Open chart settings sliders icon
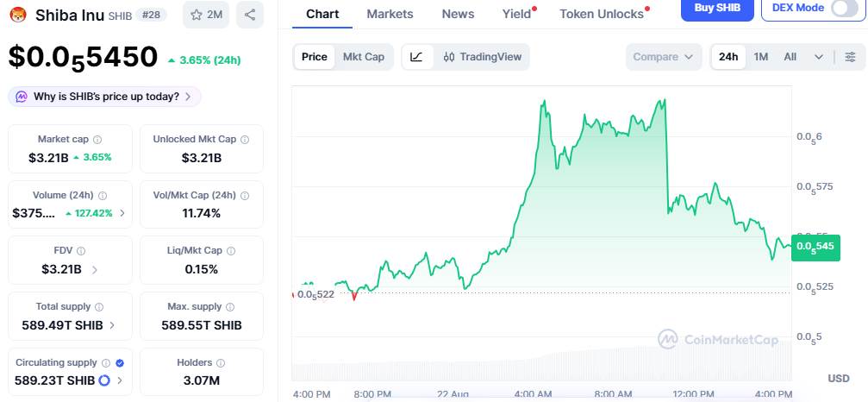 851,56
